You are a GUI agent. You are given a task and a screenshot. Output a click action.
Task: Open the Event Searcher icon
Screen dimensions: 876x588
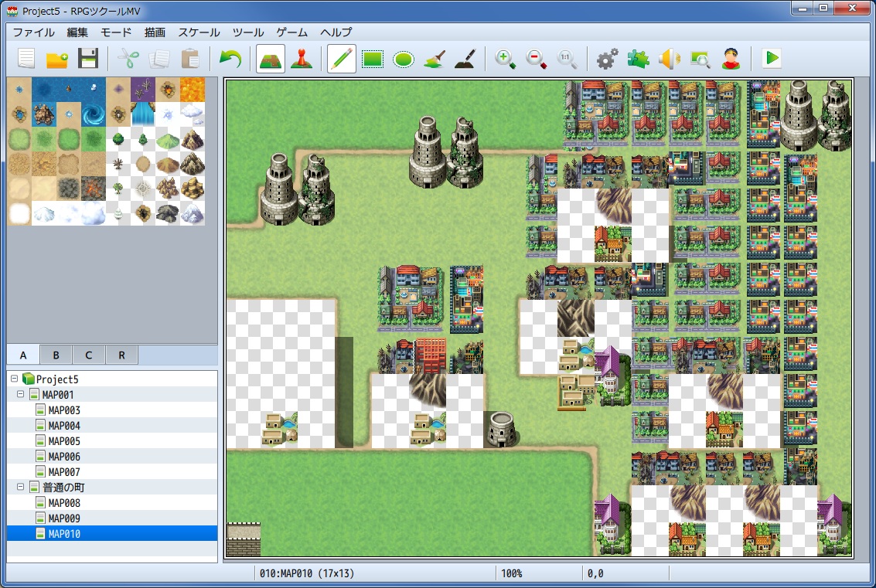point(700,58)
